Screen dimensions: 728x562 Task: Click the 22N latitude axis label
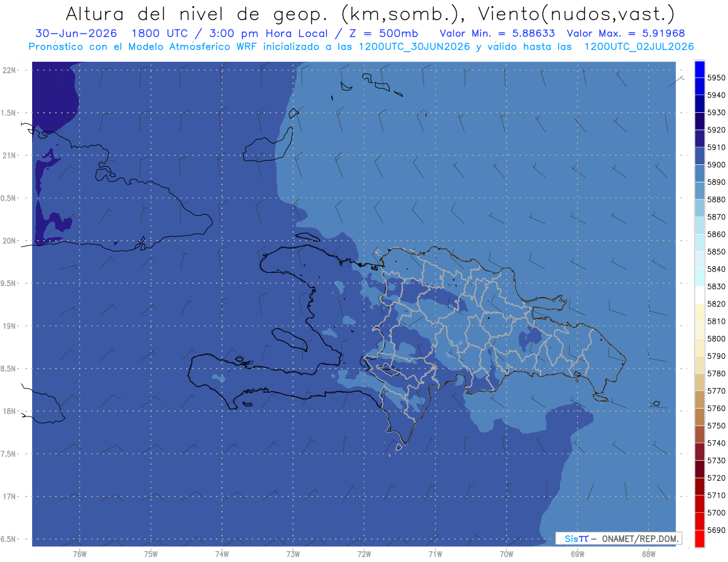click(8, 70)
